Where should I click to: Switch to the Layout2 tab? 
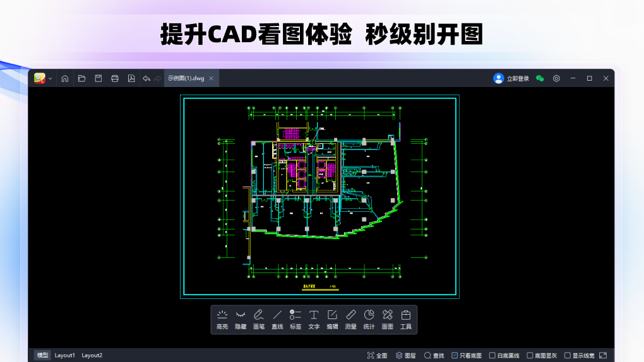click(x=92, y=356)
